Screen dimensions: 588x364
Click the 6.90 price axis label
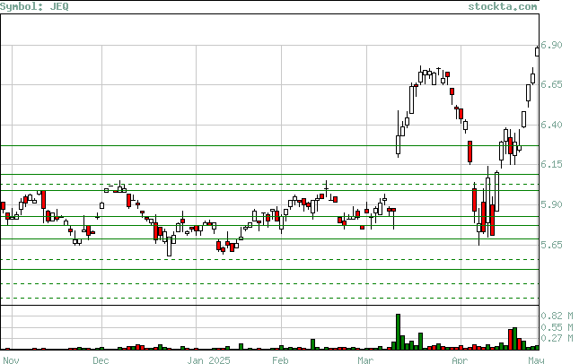[x=551, y=45]
